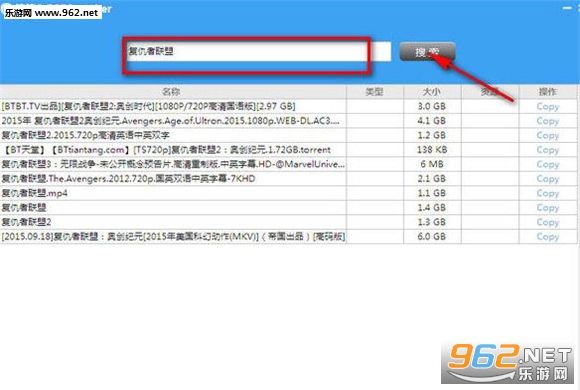Click the 搜索 search button
This screenshot has width=580, height=390.
pos(427,52)
